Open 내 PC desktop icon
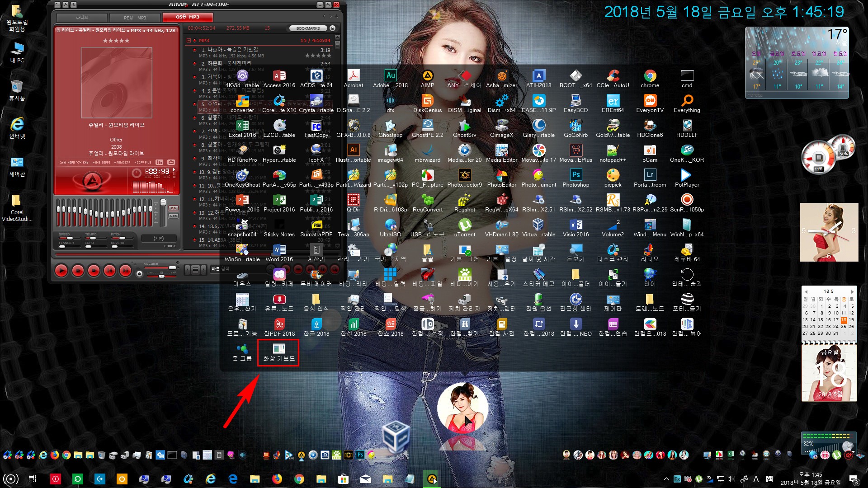The image size is (868, 488). pyautogui.click(x=17, y=52)
